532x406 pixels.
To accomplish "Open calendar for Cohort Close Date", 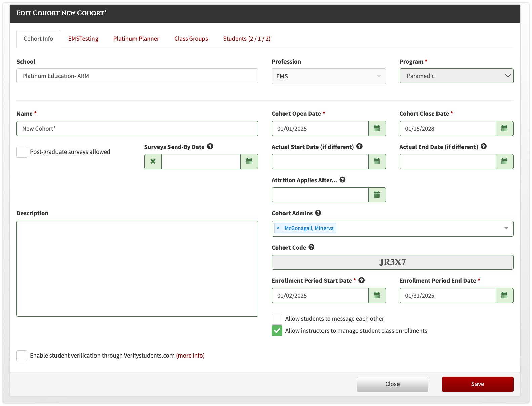I will click(504, 129).
